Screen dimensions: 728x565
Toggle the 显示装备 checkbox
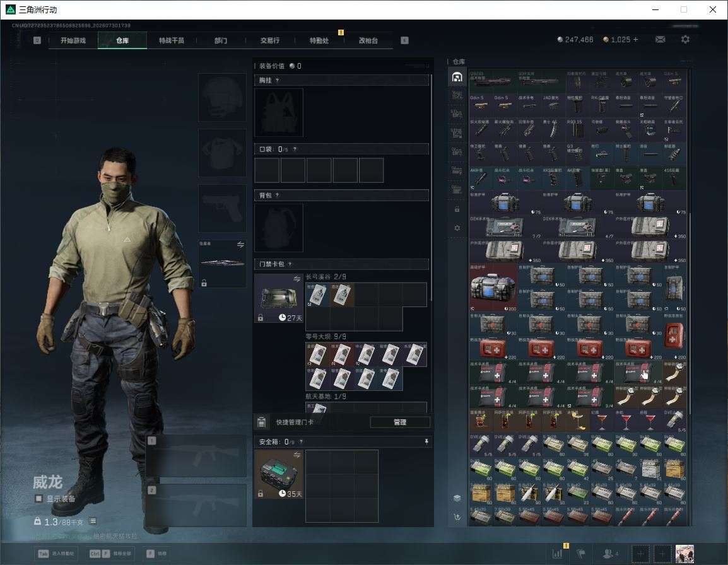coord(38,499)
